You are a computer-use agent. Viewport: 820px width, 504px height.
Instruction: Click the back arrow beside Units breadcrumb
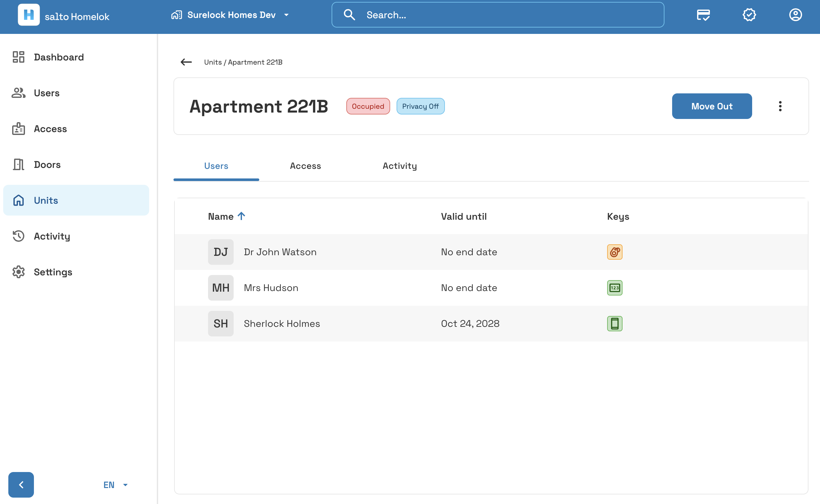(x=186, y=62)
